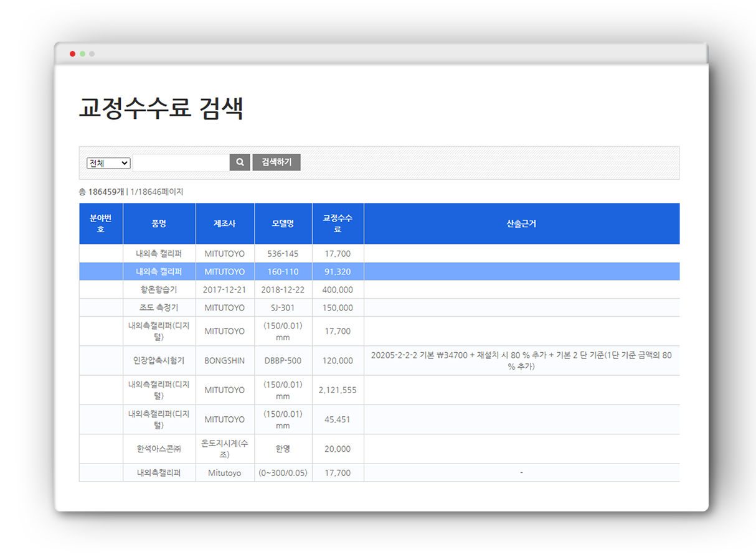This screenshot has width=756, height=555.
Task: Select the 항온항습기 item name
Action: tap(159, 290)
